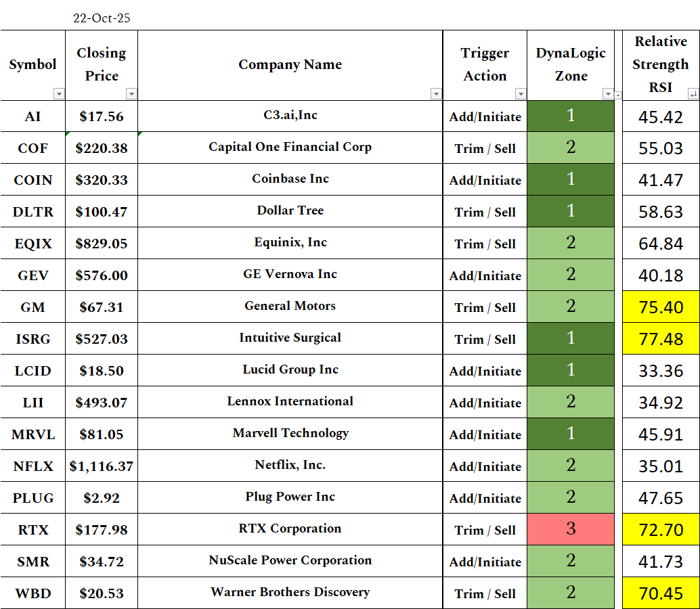700x609 pixels.
Task: Click the Warner Brothers Discovery cell
Action: click(x=290, y=593)
